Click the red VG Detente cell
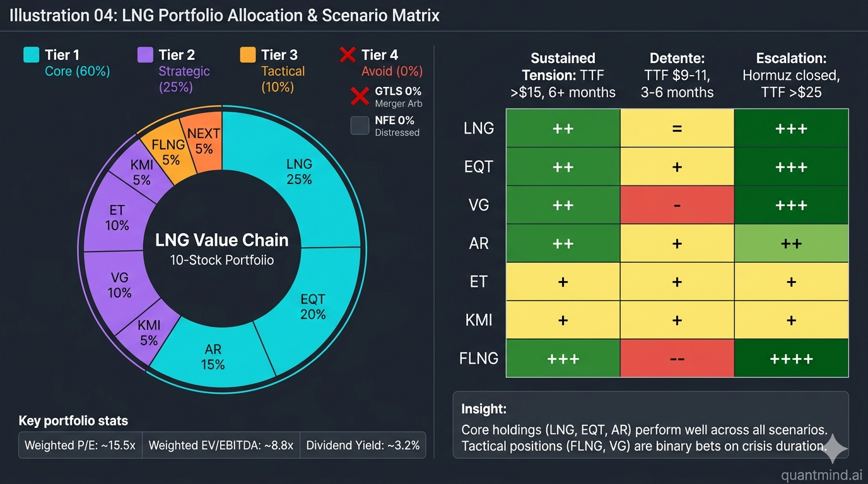This screenshot has height=484, width=868. coord(677,205)
